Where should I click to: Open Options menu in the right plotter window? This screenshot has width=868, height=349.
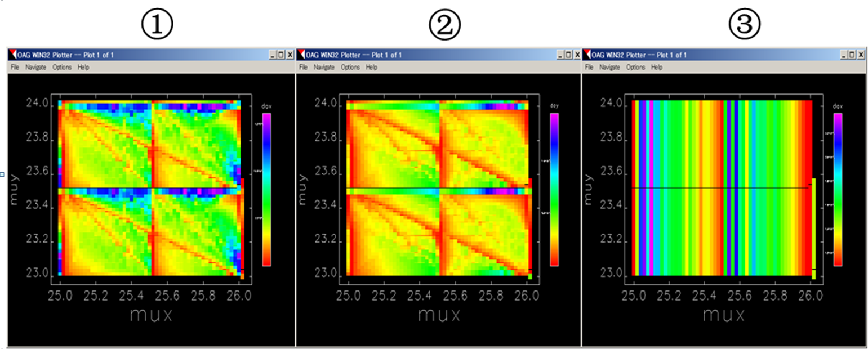pyautogui.click(x=636, y=67)
